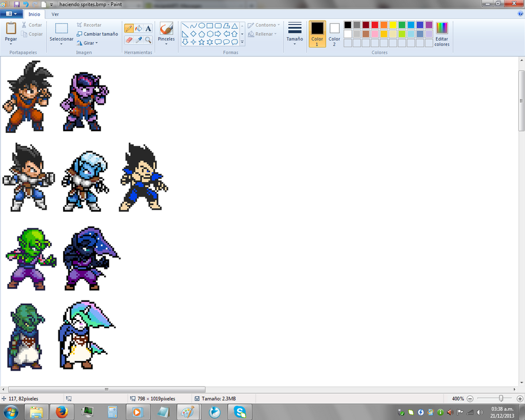This screenshot has width=525, height=420.
Task: Pick the orange color swatch
Action: coord(383,25)
